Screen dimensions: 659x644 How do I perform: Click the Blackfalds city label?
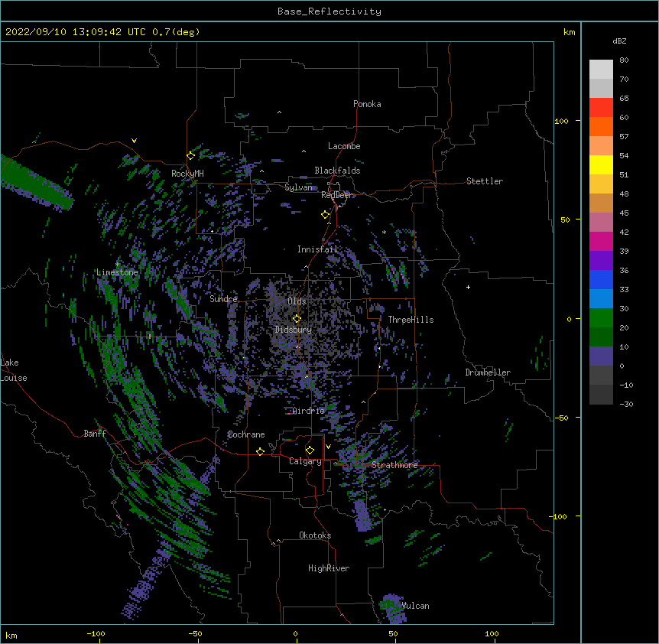(x=337, y=171)
